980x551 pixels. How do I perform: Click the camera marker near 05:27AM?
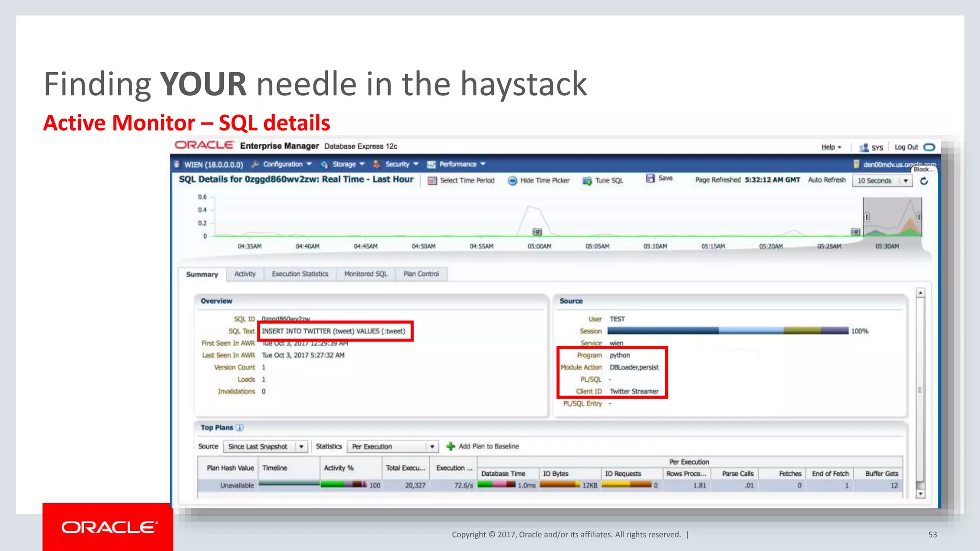pyautogui.click(x=856, y=232)
